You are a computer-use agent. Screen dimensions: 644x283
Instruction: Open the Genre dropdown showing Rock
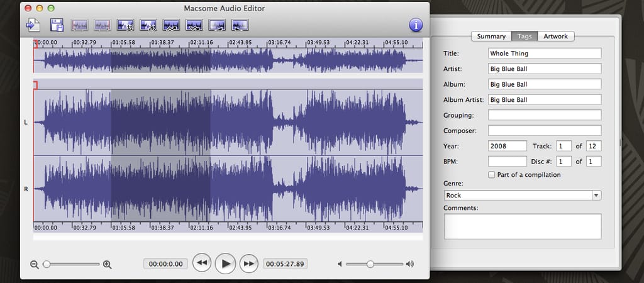click(522, 196)
